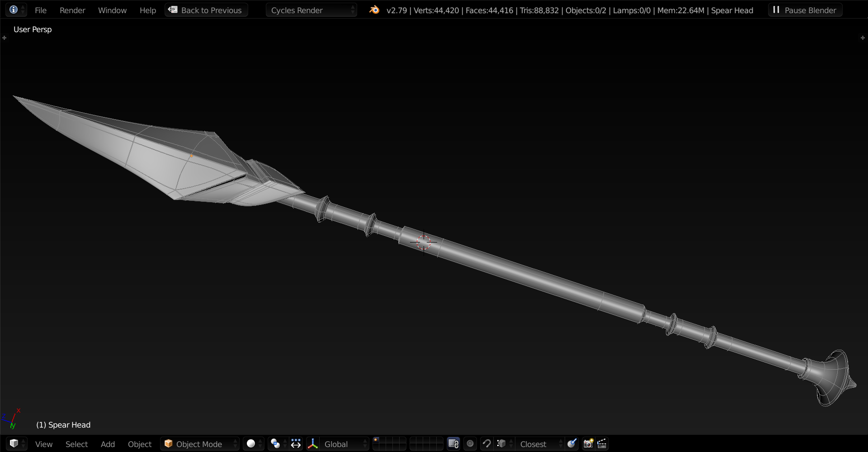Open the View menu in viewport header
Image resolution: width=868 pixels, height=452 pixels.
pyautogui.click(x=44, y=444)
